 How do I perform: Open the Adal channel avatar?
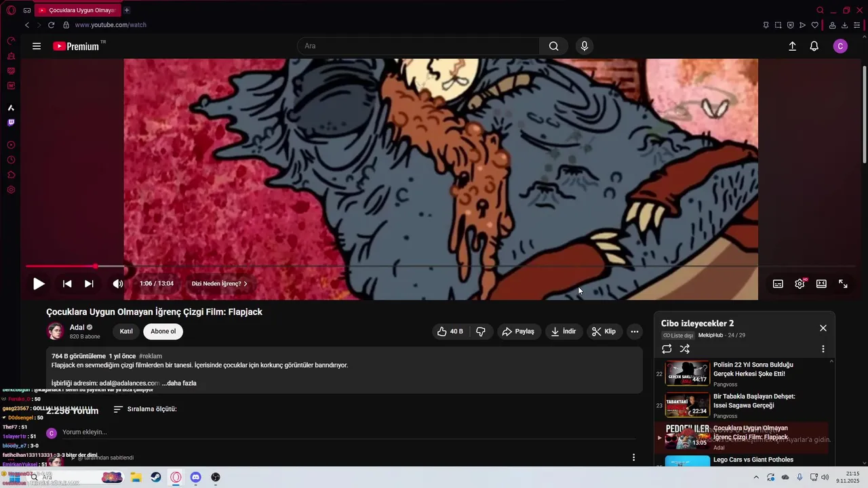click(x=55, y=331)
